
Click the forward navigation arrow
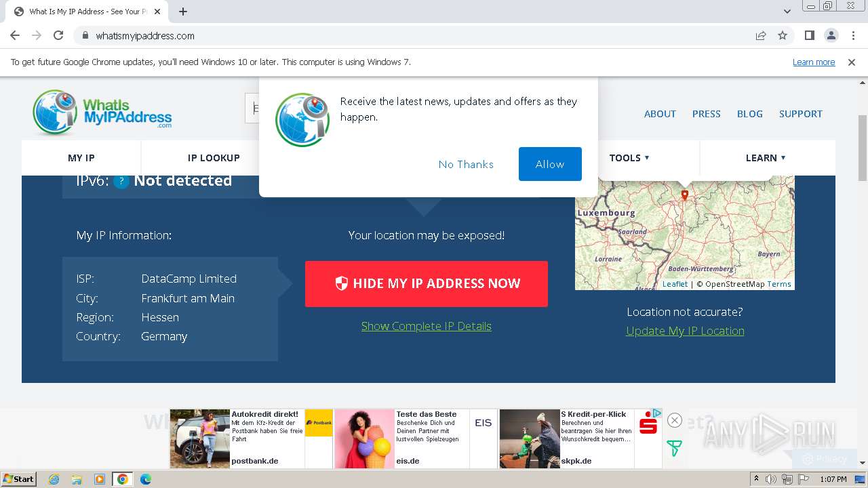pos(37,35)
